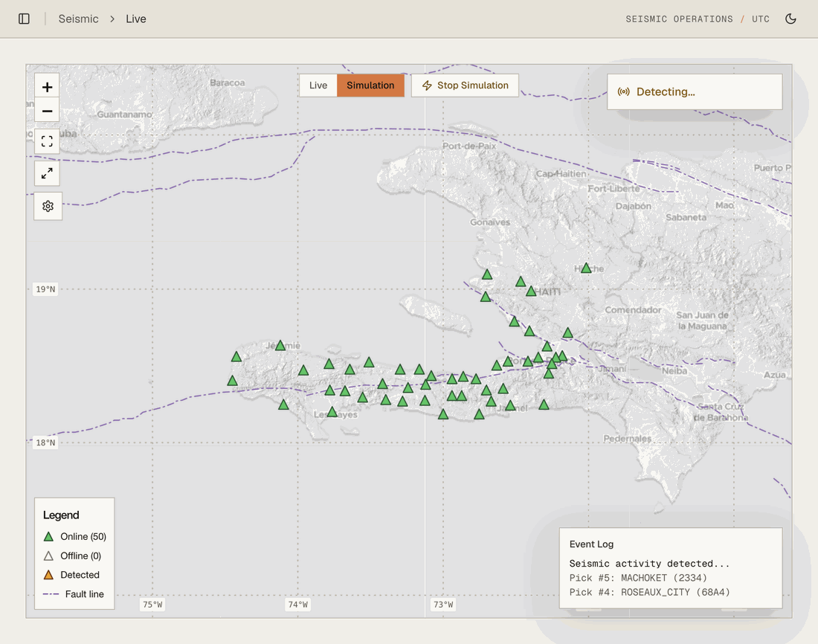Select station triangle at Jérémie
Screen dimensions: 818x644
tap(280, 346)
